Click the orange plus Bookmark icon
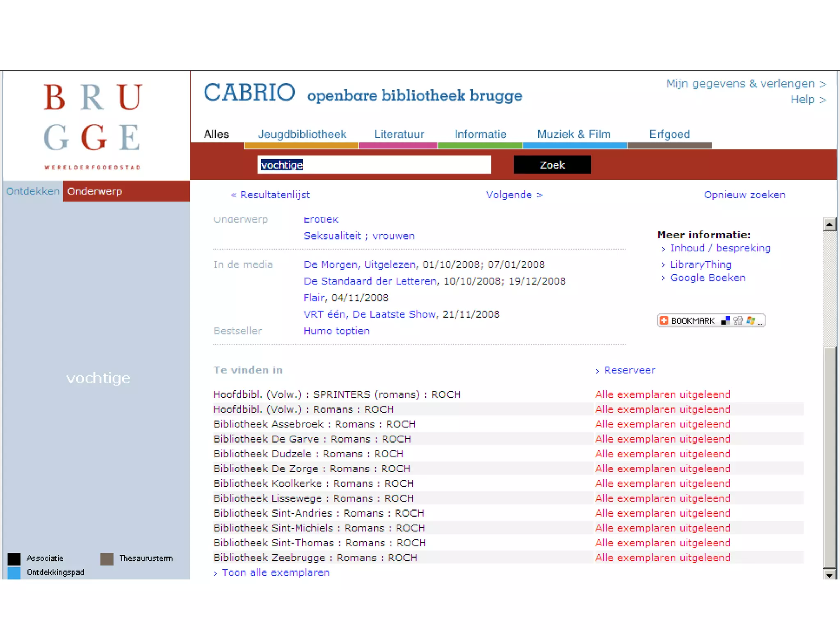 tap(664, 320)
